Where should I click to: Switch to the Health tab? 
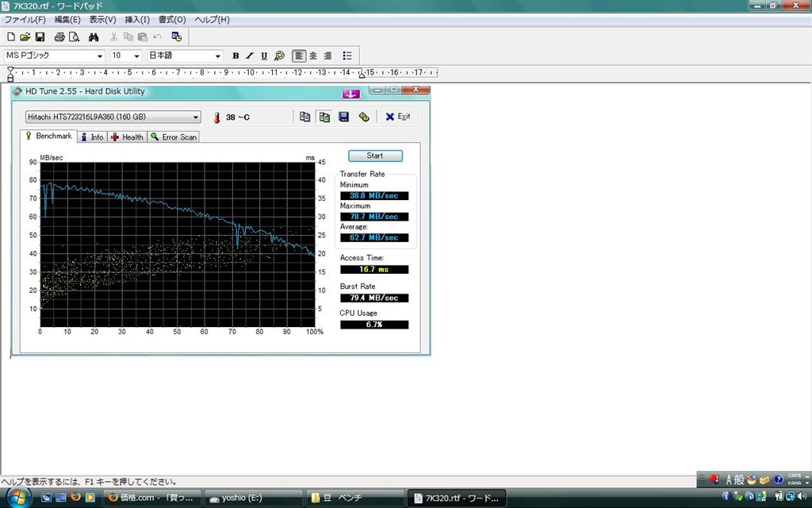point(127,137)
